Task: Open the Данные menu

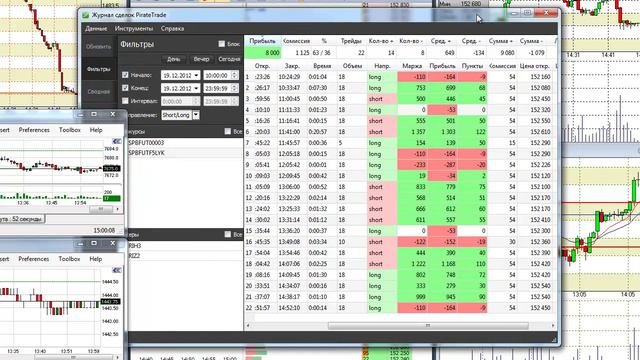Action: coord(96,29)
